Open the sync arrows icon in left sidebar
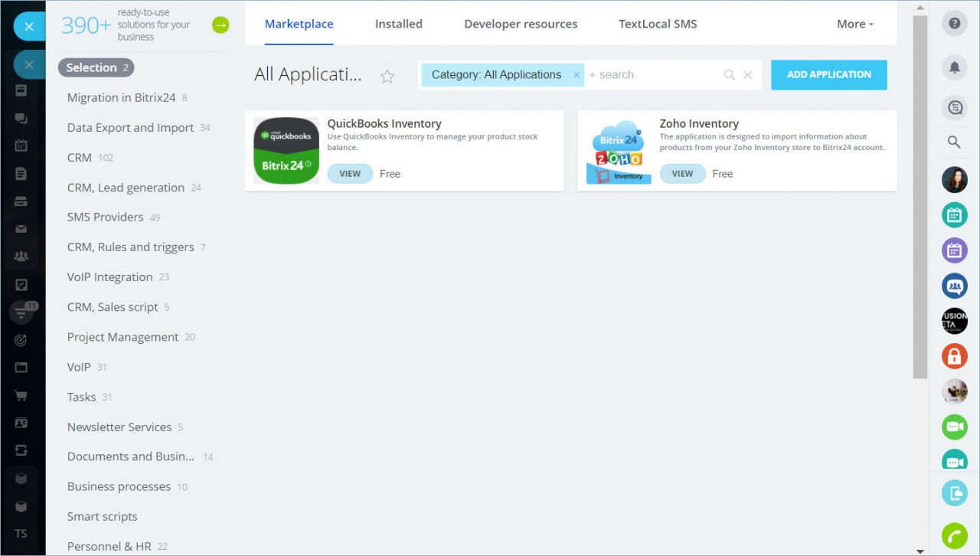This screenshot has width=980, height=556. [x=21, y=450]
